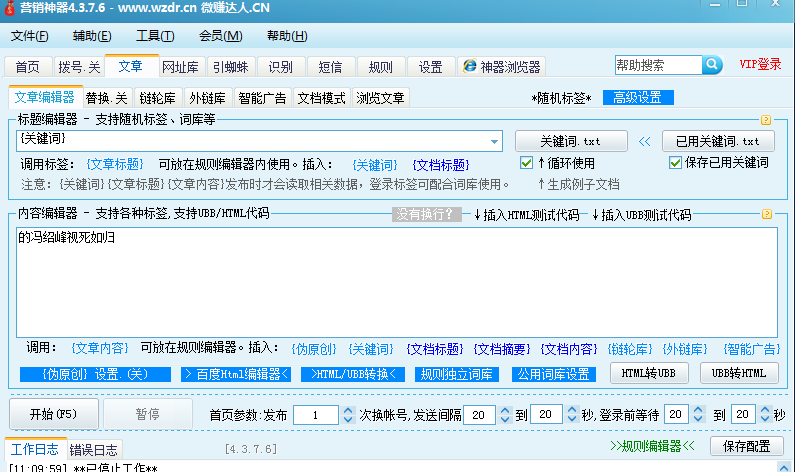Click the 开始(F5) button
The image size is (800, 472).
[54, 414]
